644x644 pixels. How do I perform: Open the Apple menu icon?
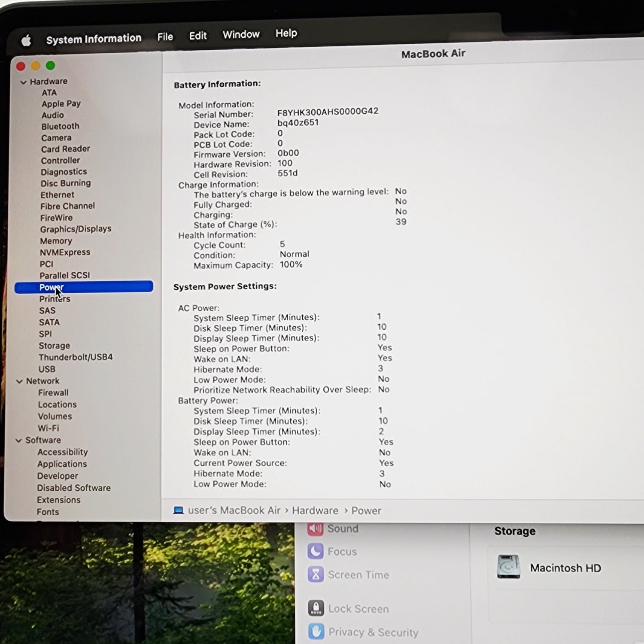pyautogui.click(x=26, y=41)
